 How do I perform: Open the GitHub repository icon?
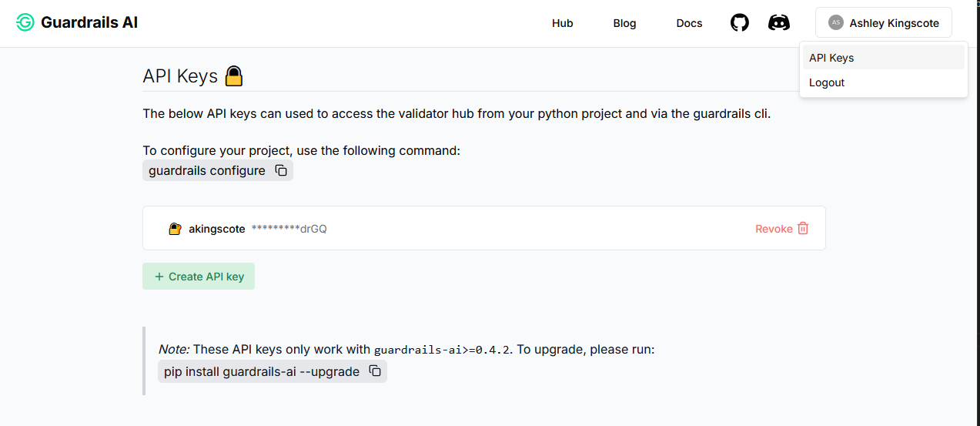click(x=739, y=23)
